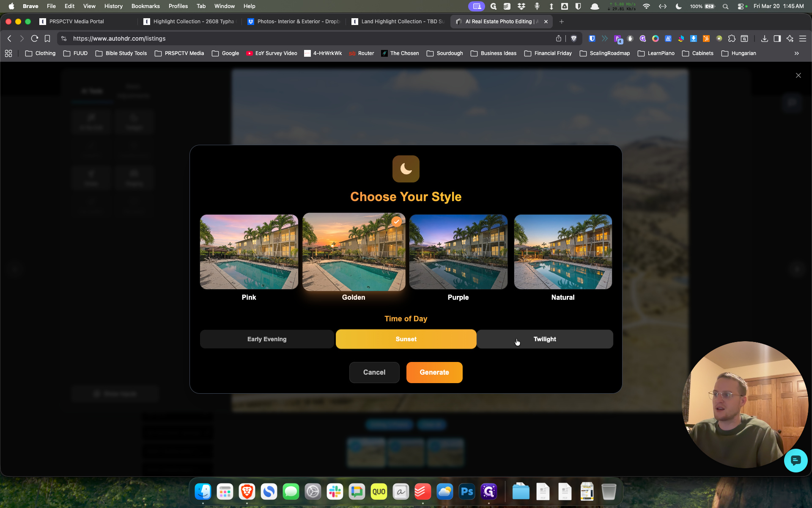Screen dimensions: 812x508
Task: Select Early Evening time of day
Action: tap(267, 339)
